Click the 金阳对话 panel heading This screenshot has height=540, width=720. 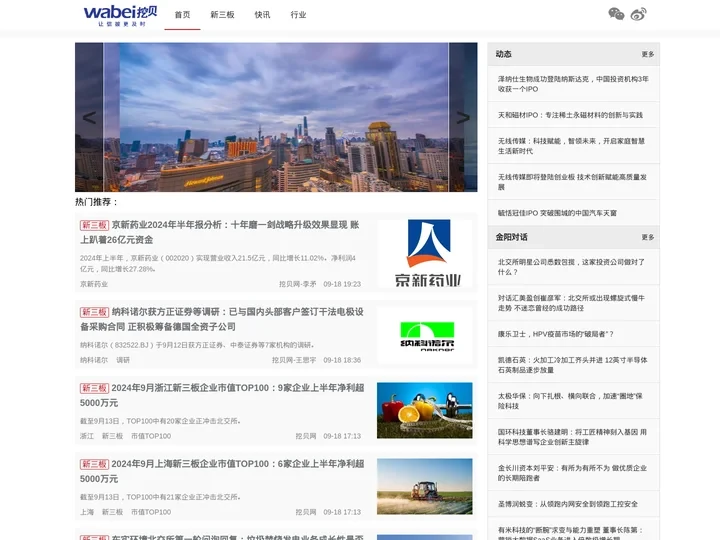[511, 237]
